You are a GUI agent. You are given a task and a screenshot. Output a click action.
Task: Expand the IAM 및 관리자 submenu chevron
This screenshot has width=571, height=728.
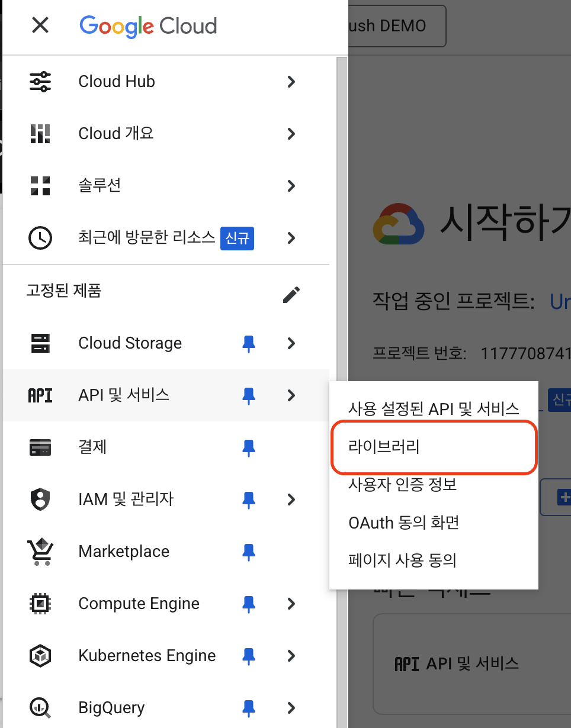[291, 500]
